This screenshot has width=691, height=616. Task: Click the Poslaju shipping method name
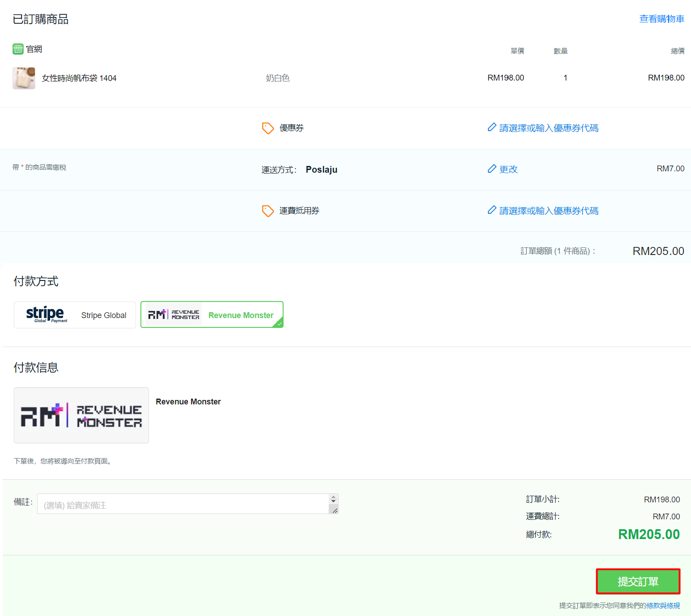click(322, 170)
